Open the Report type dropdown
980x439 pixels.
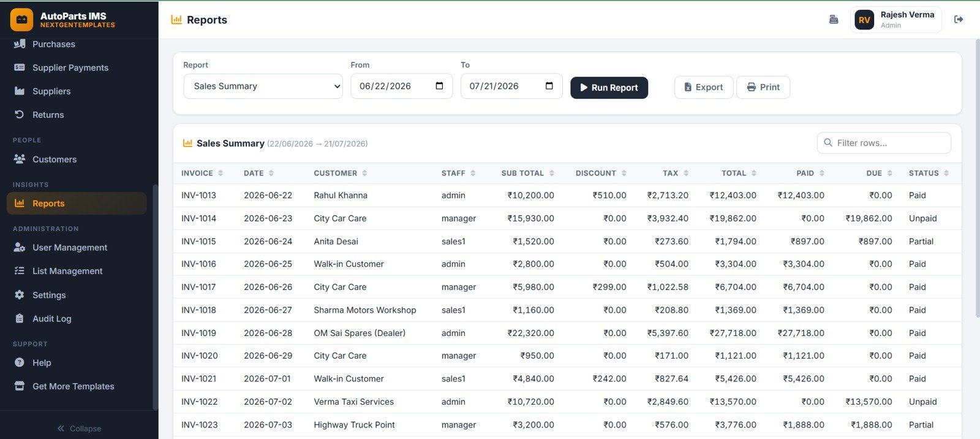pos(263,86)
